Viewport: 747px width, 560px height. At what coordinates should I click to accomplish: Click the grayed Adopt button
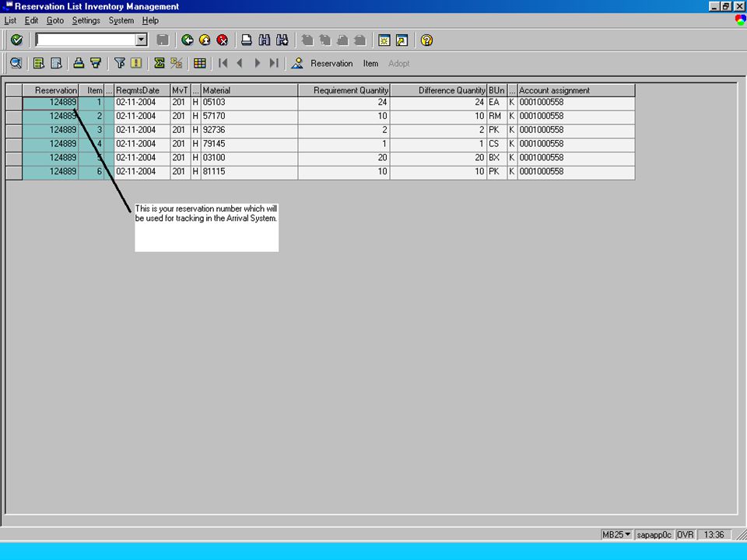pos(398,63)
